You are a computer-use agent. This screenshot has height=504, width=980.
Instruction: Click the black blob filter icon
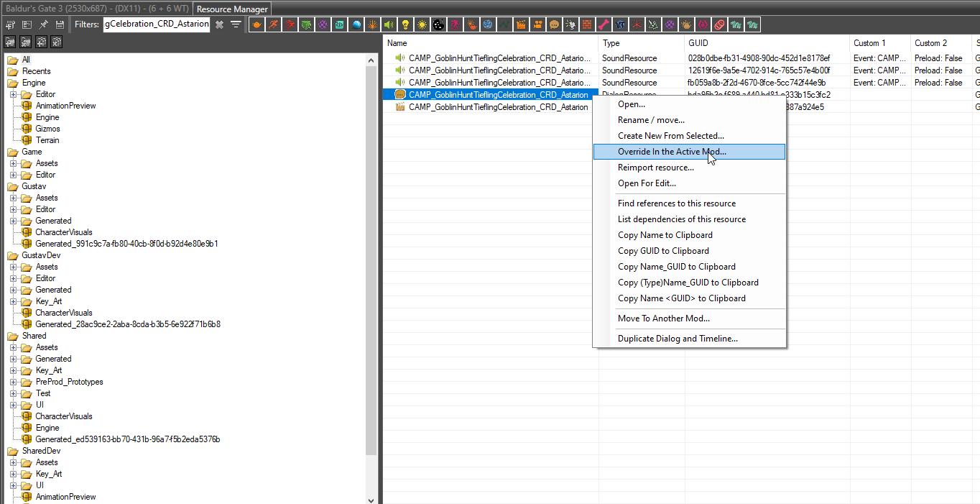pos(438,24)
